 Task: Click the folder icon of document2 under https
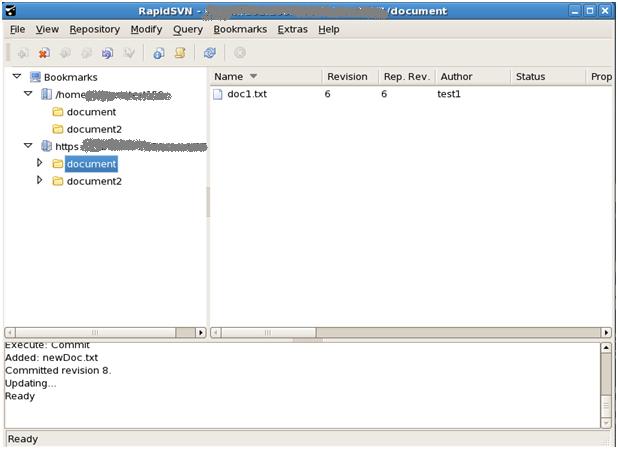click(58, 181)
